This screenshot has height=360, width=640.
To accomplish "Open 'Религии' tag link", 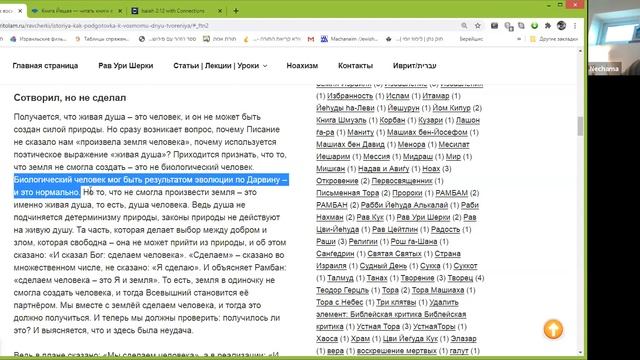I will pyautogui.click(x=363, y=242).
